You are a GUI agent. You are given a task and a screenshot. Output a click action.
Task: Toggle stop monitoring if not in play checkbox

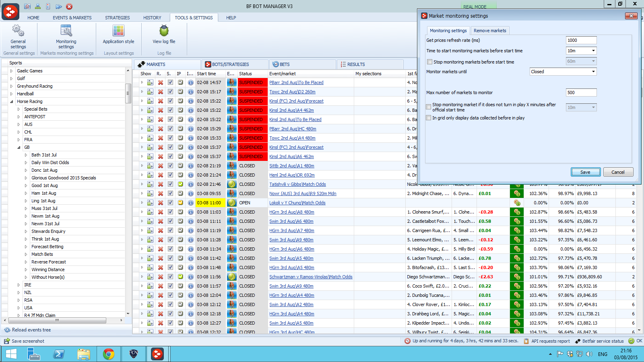(x=429, y=107)
